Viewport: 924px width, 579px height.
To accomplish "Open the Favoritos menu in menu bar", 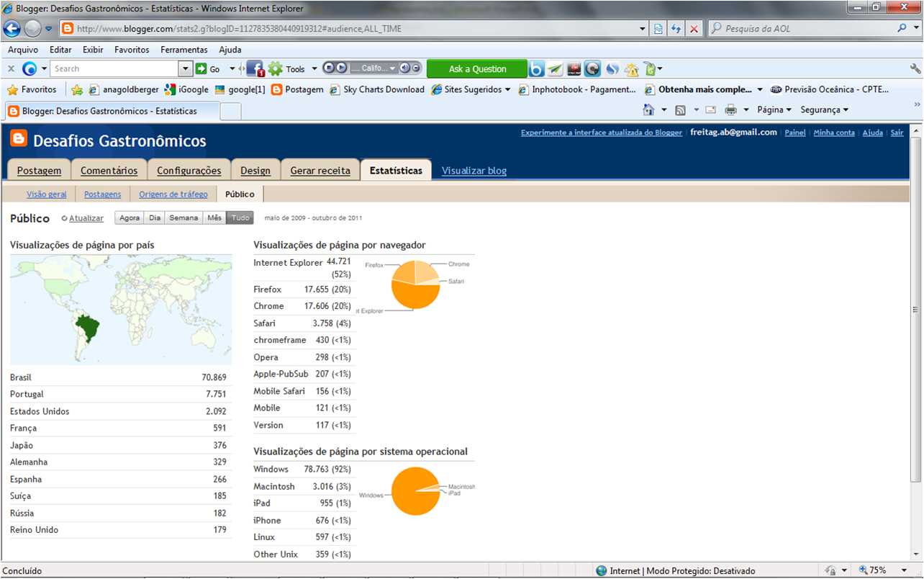I will (132, 50).
